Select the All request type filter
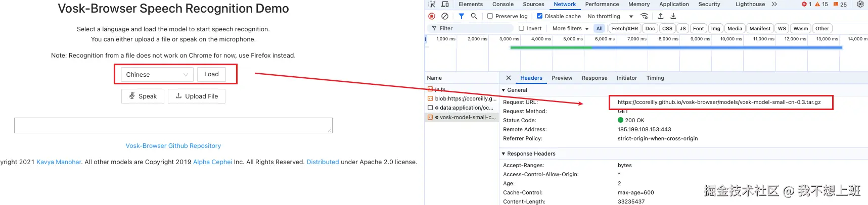The width and height of the screenshot is (868, 205). pyautogui.click(x=600, y=28)
